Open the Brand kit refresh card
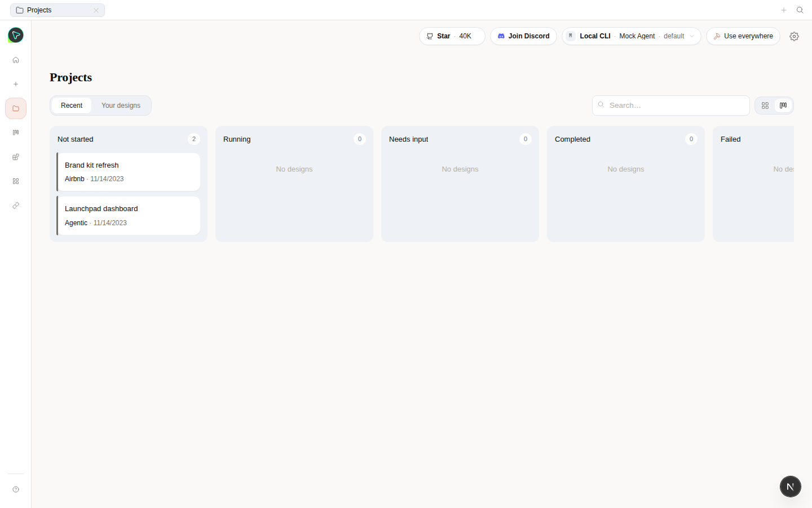 coord(129,172)
